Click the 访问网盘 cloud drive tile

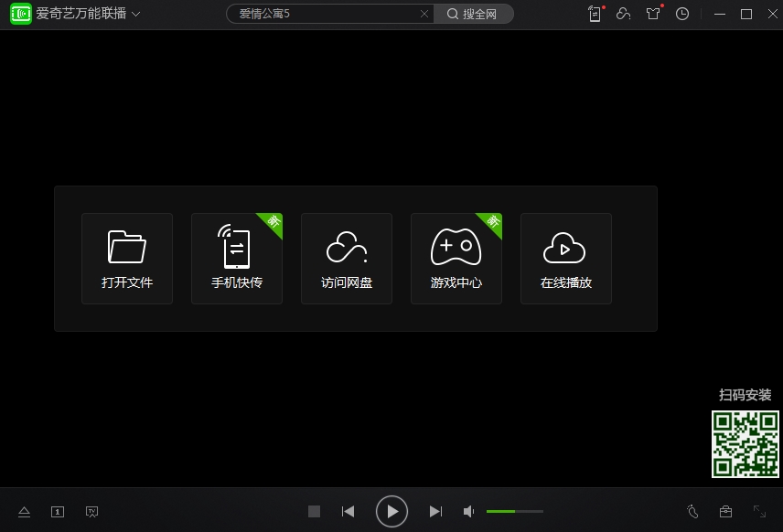point(347,259)
